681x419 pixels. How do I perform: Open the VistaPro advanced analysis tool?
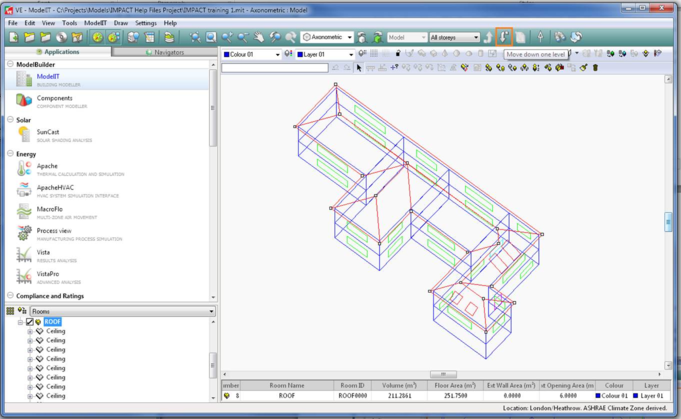(47, 276)
